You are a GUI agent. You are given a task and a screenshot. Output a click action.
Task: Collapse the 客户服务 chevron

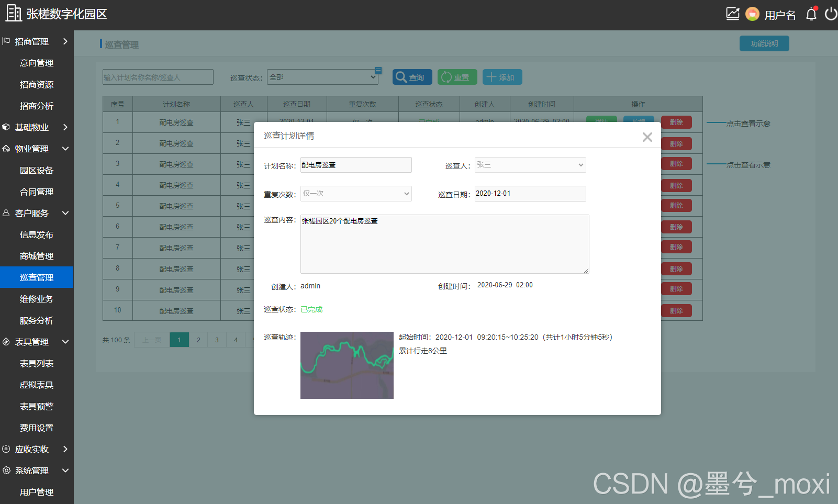point(65,213)
